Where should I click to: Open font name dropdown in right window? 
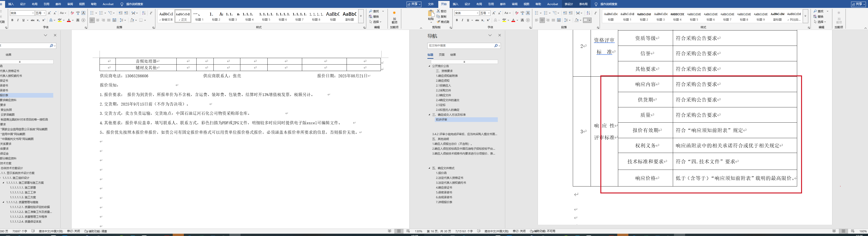pos(477,13)
